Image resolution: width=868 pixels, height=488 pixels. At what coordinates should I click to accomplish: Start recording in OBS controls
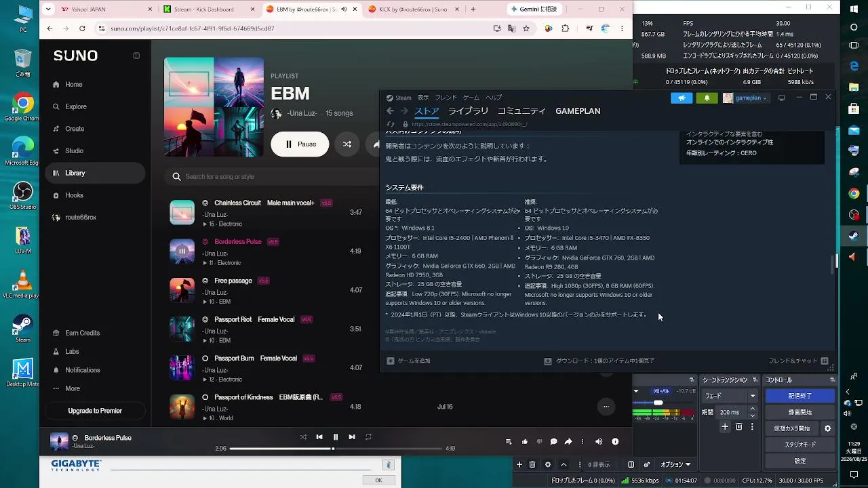pyautogui.click(x=800, y=412)
